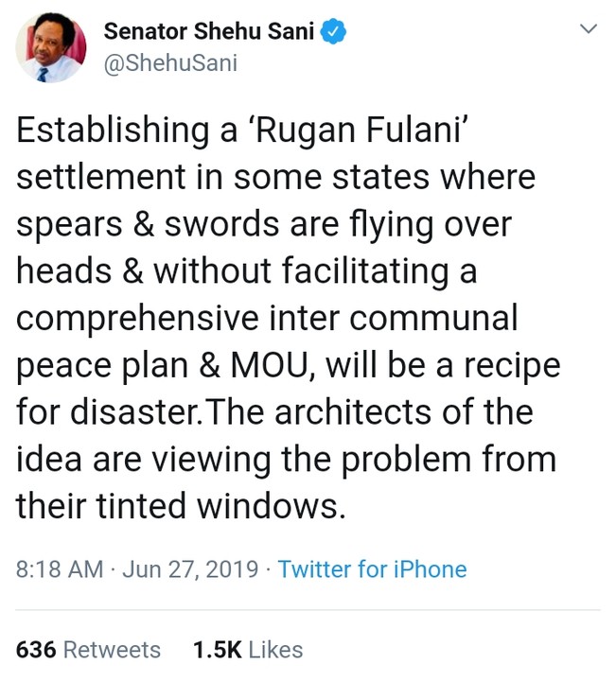Screen dimensions: 616x681
Task: View the list of 636 Retweets
Action: click(x=88, y=650)
